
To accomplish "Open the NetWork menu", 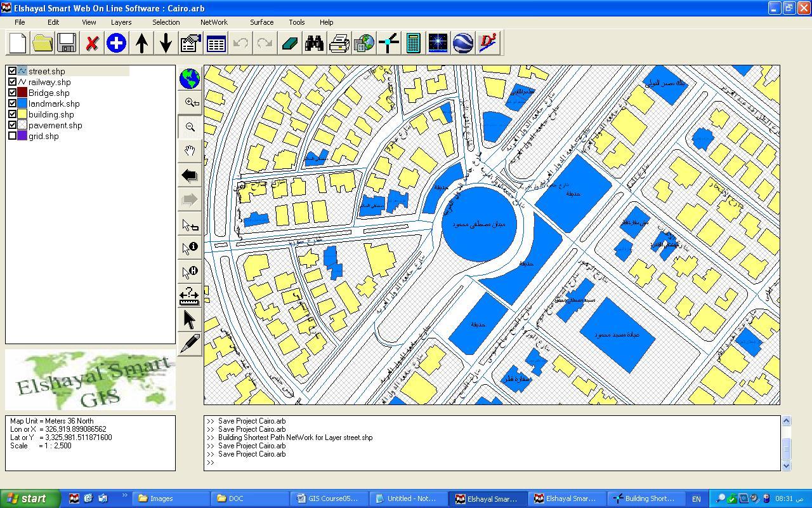I will point(214,22).
